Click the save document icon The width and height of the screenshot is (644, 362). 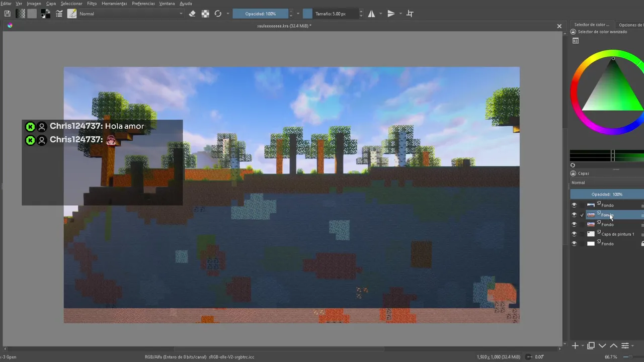click(x=7, y=14)
